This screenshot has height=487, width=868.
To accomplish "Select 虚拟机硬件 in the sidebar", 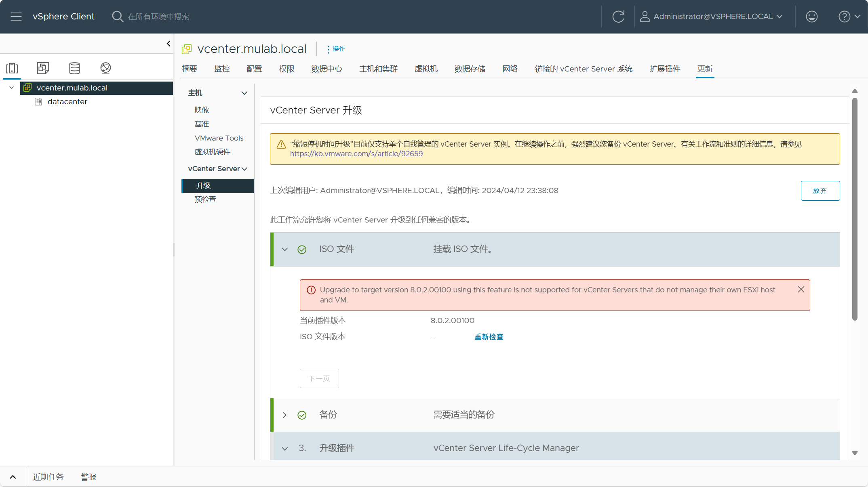I will (212, 152).
